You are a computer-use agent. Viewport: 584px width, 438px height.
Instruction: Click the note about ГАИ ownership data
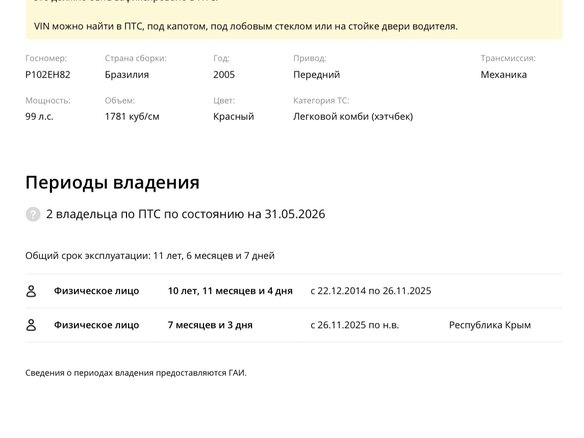(136, 373)
